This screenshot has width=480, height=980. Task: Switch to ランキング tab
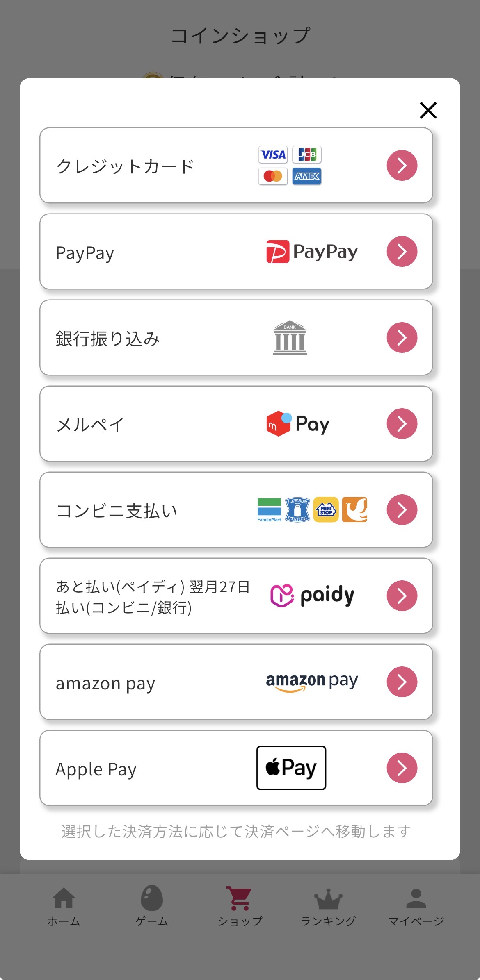click(x=328, y=906)
